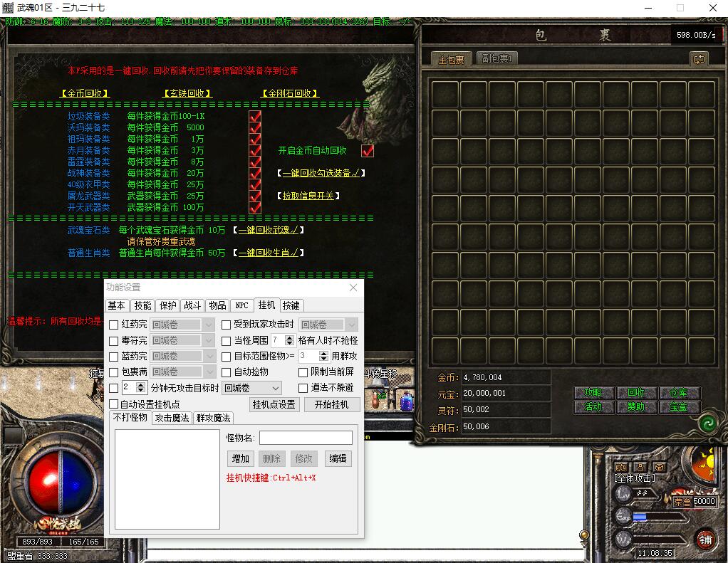Toggle the 开启金币自动回收 checkbox
The image size is (728, 563).
pos(368,151)
